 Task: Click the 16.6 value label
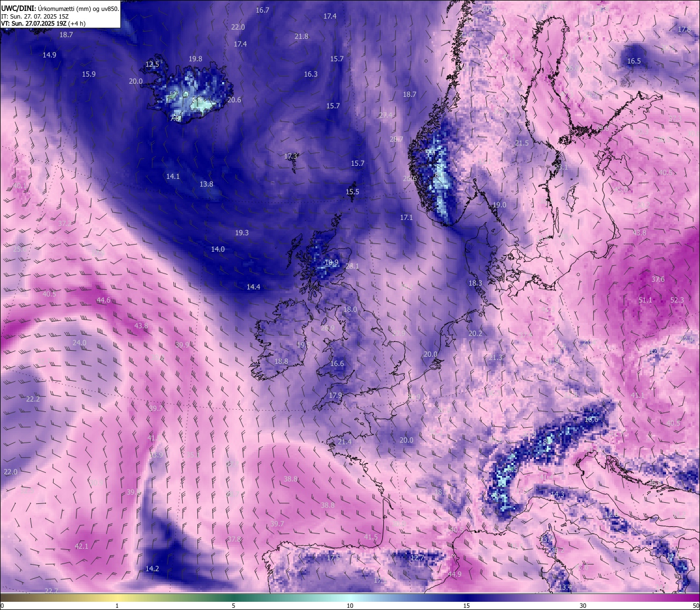click(x=337, y=363)
